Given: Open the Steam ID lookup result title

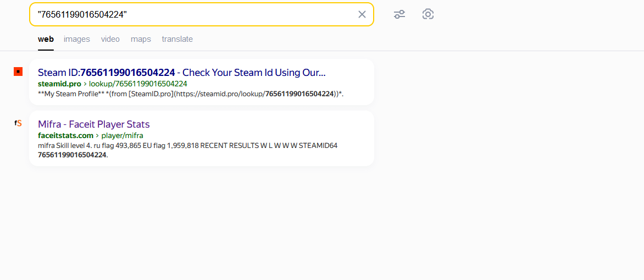Looking at the screenshot, I should click(181, 73).
